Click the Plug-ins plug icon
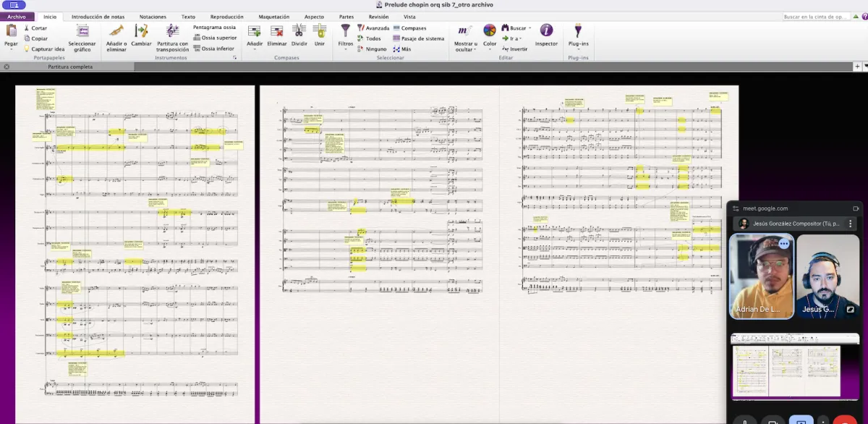The image size is (868, 424). (x=578, y=30)
